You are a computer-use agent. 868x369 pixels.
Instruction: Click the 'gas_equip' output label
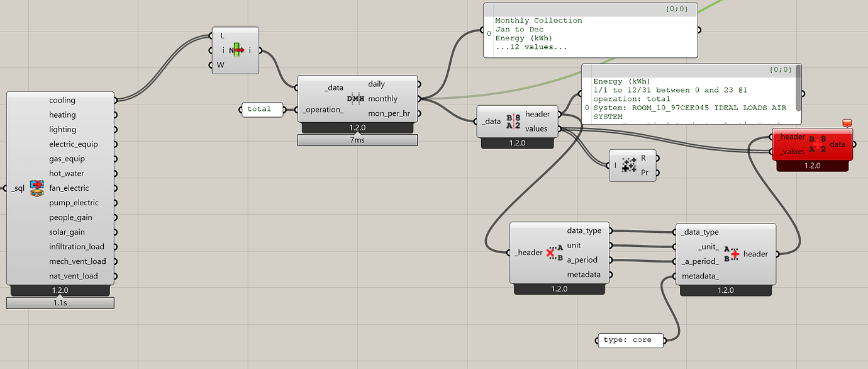pyautogui.click(x=67, y=159)
